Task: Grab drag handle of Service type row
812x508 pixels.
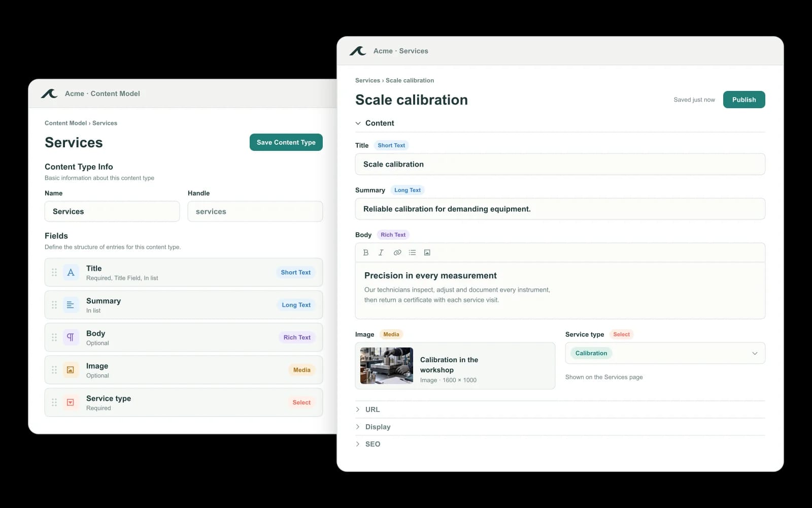Action: pos(54,402)
